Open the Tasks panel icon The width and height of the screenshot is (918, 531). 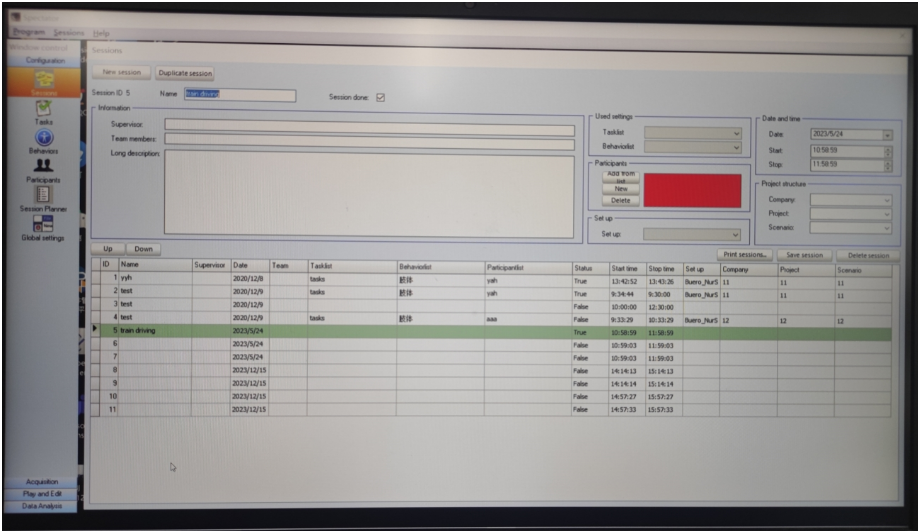[44, 109]
